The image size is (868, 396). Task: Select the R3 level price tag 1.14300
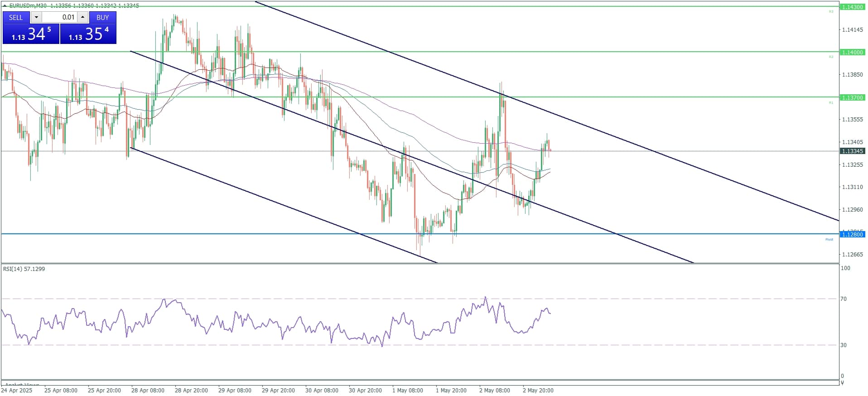[852, 7]
